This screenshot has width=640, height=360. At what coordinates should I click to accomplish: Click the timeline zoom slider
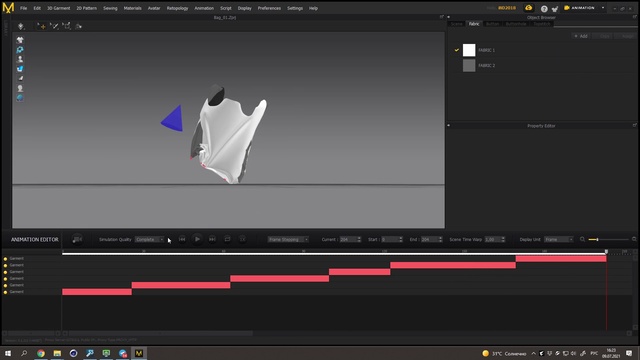point(608,240)
